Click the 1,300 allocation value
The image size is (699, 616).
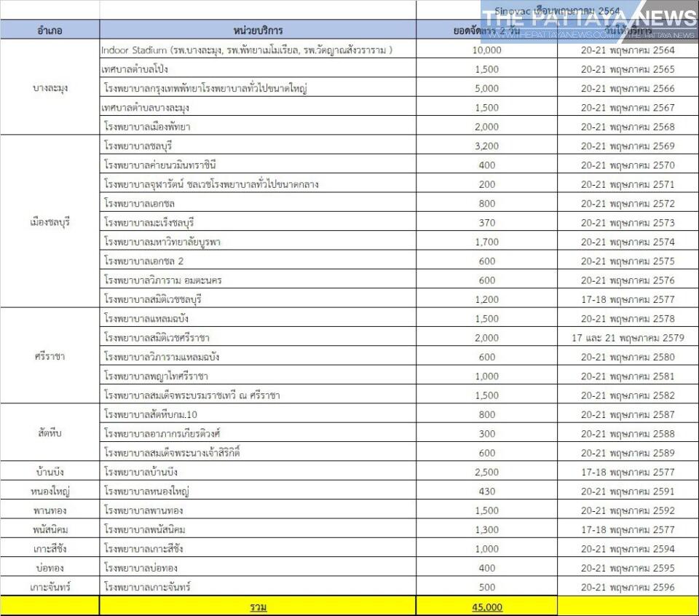click(487, 529)
